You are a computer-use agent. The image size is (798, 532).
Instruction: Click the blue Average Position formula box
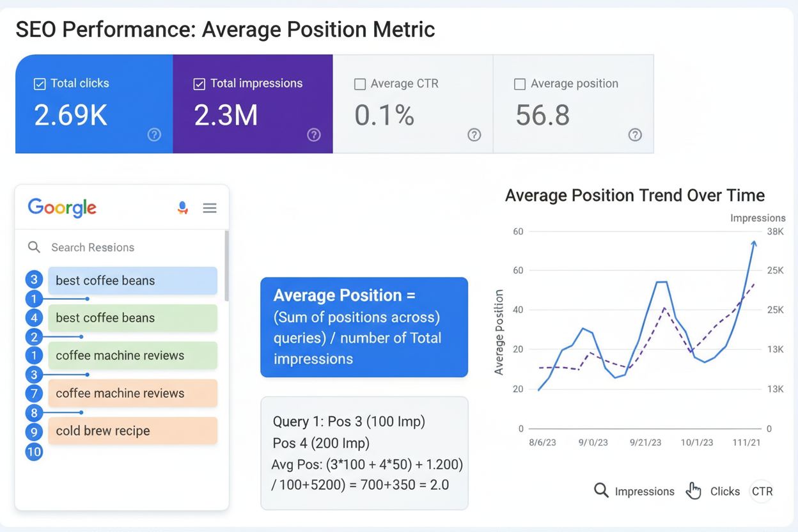(x=364, y=327)
